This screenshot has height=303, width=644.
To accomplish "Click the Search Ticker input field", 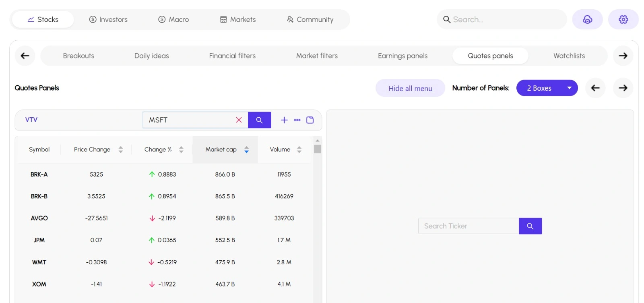I will click(x=468, y=226).
